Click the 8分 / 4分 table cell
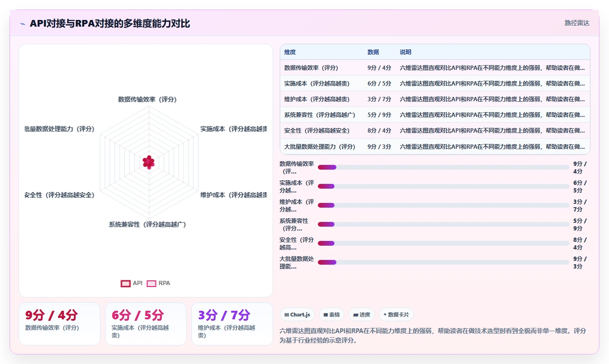The image size is (609, 364). 379,130
